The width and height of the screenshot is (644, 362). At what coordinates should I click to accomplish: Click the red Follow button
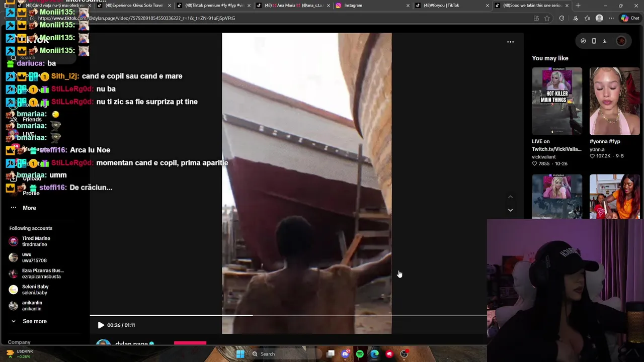click(190, 344)
